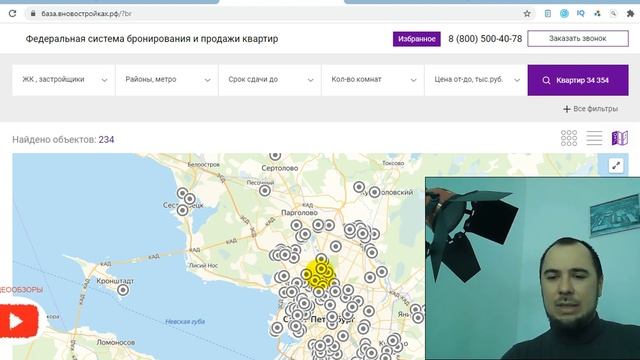640x360 pixels.
Task: Click the Сертолово label on the map
Action: 280,168
